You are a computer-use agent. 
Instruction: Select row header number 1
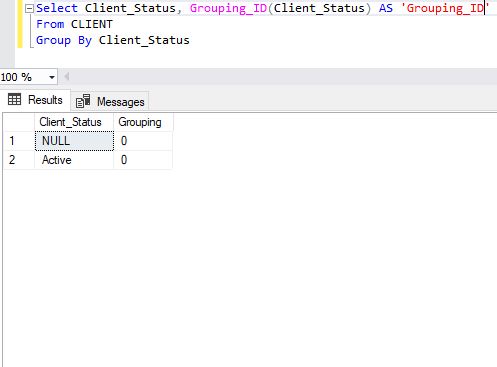[x=19, y=141]
